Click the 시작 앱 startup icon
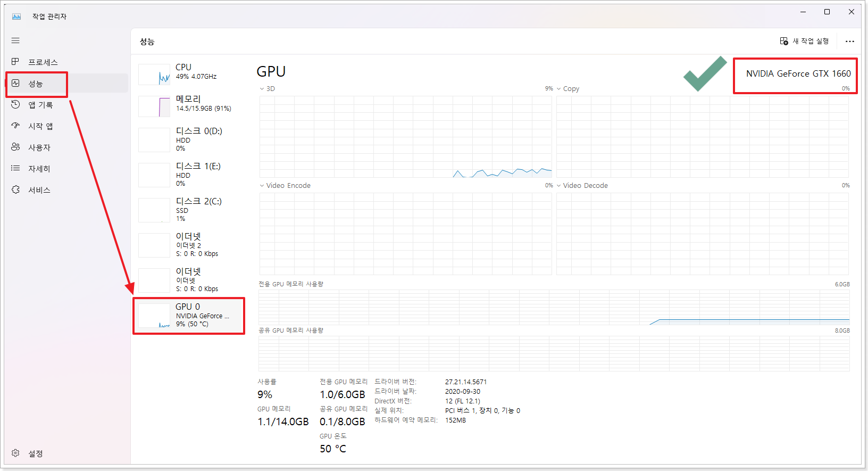Viewport: 868px width, 471px height. point(15,126)
